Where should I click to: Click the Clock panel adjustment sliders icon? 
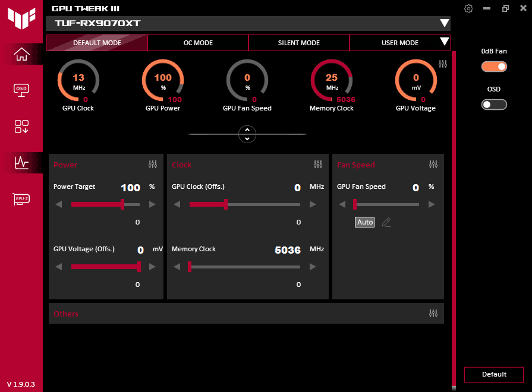point(318,165)
